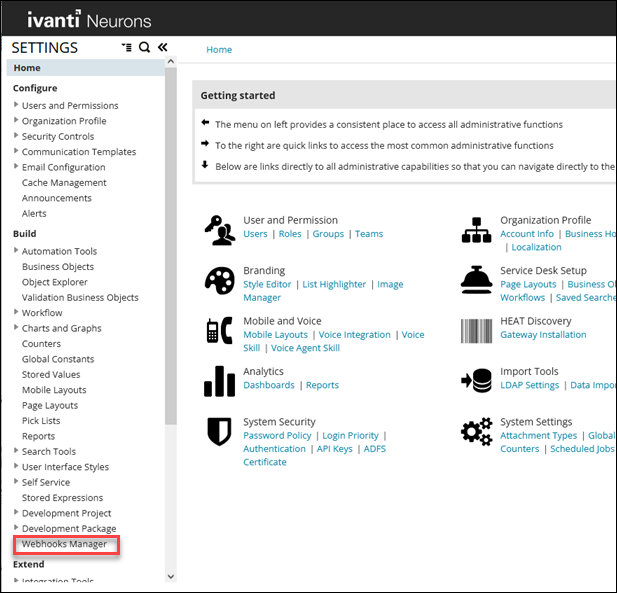
Task: Collapse the Settings sidebar with double-chevron icon
Action: 162,47
